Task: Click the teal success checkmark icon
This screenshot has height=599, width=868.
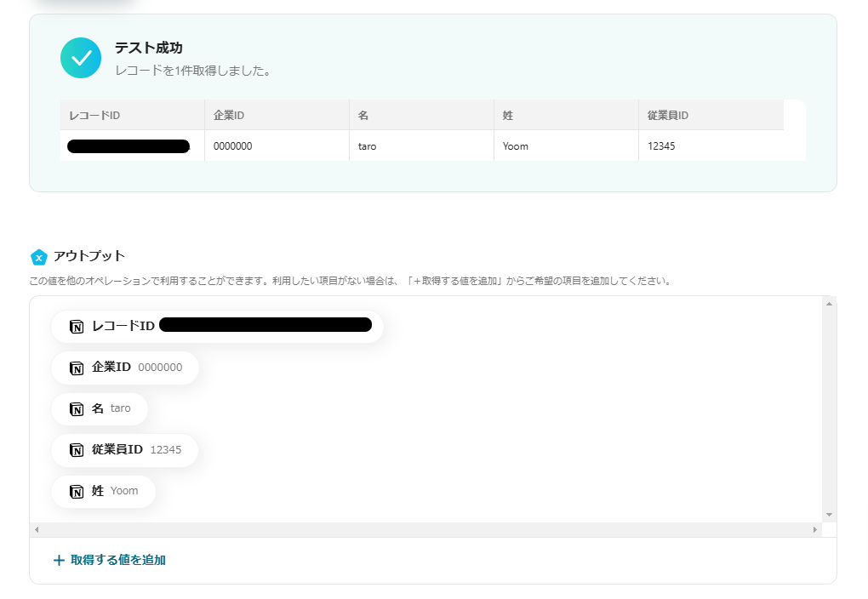Action: pyautogui.click(x=80, y=58)
